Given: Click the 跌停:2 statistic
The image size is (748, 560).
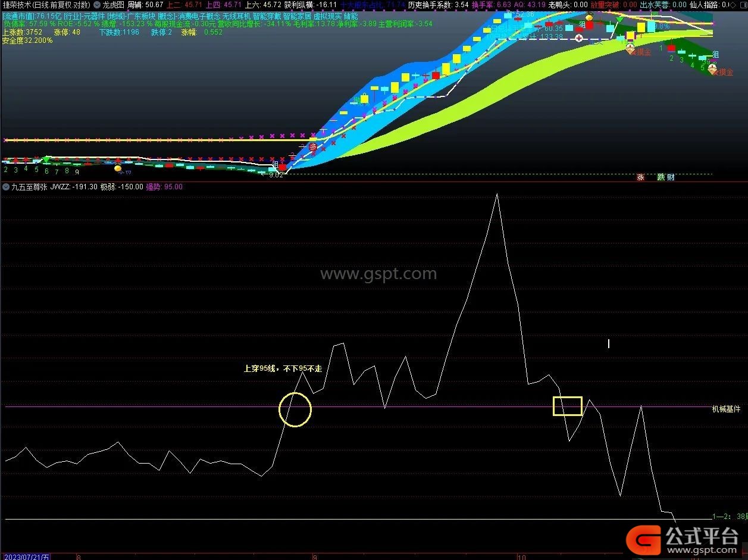Looking at the screenshot, I should coord(162,32).
